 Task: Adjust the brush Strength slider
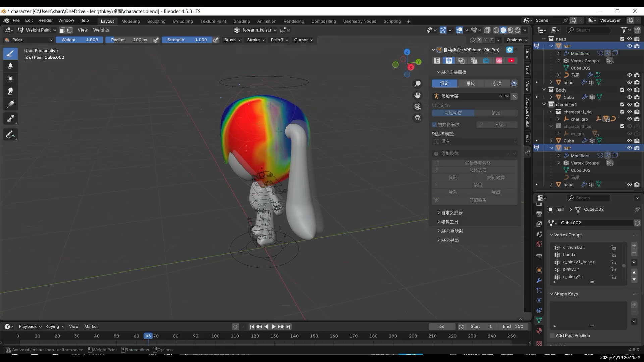point(187,40)
